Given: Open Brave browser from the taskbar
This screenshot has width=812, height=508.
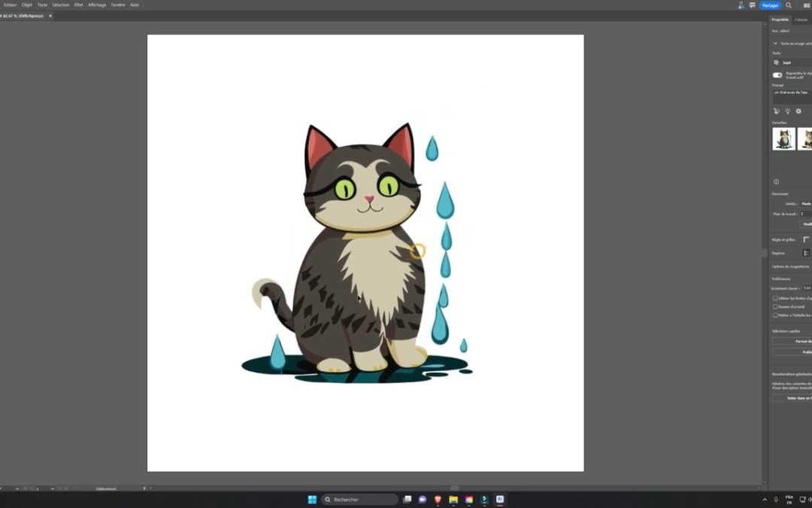Looking at the screenshot, I should (x=438, y=500).
